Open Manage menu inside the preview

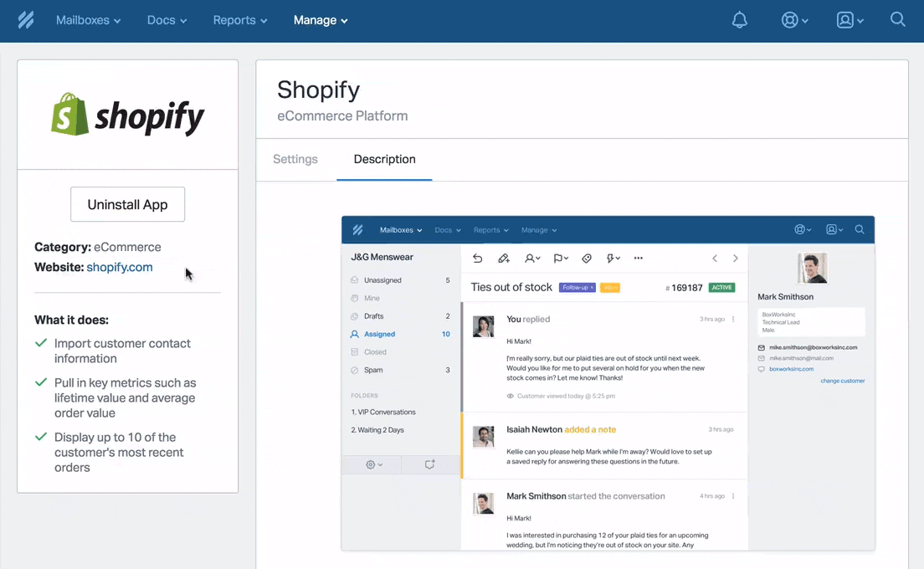click(539, 230)
